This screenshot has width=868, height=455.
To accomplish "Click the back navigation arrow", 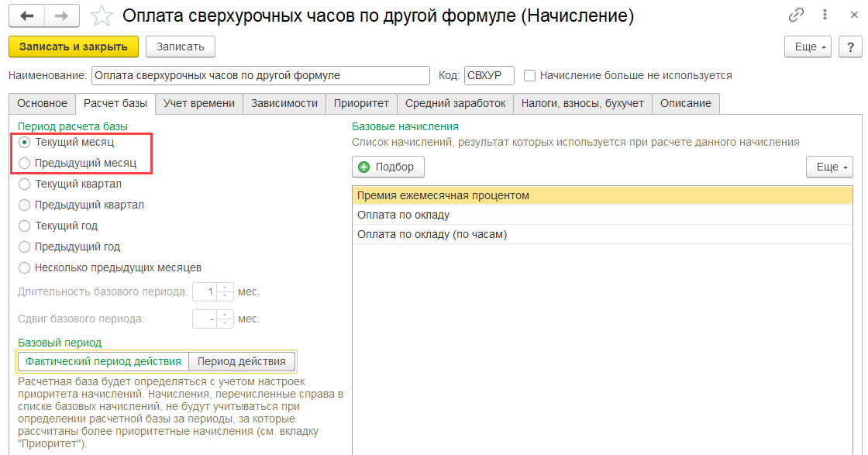I will [x=27, y=16].
